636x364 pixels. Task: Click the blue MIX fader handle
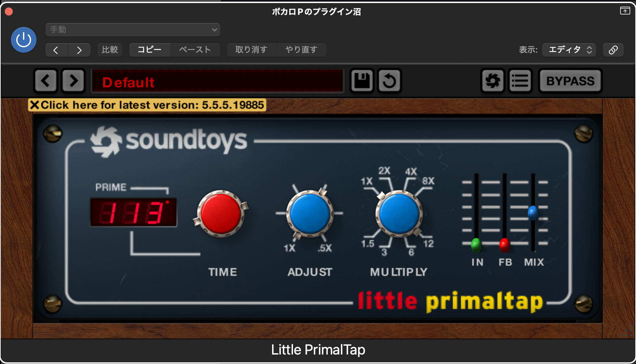[533, 213]
